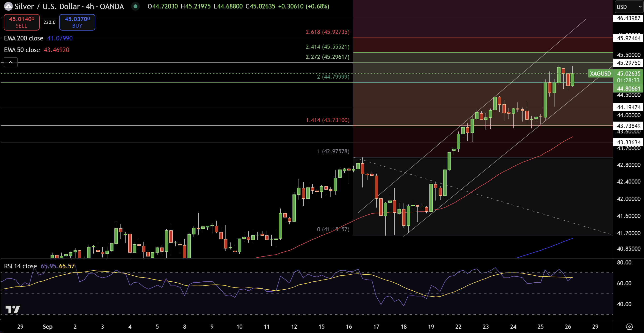Click the 2.272 (45.29617) Fibonacci label

[328, 57]
